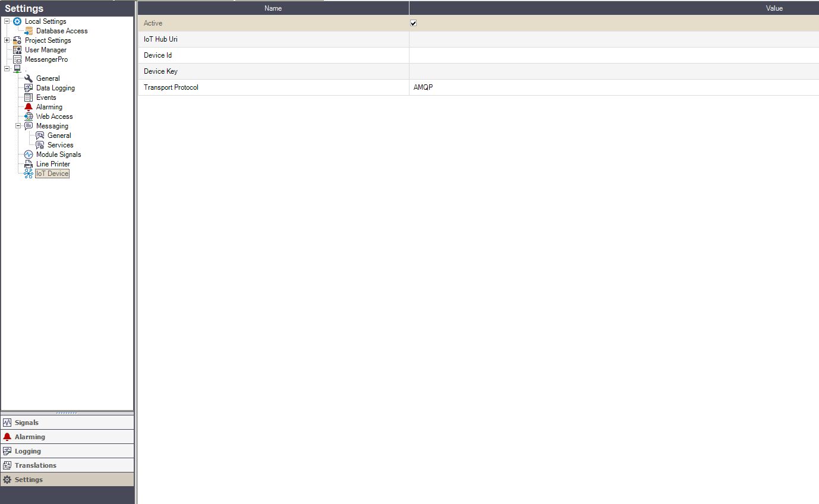
Task: Click the Project Settings folder icon
Action: pos(17,40)
